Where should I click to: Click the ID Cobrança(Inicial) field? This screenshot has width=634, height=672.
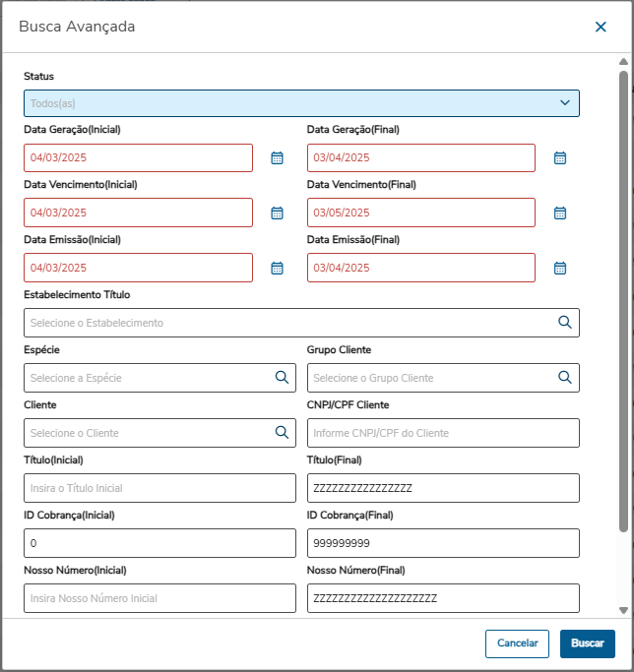point(158,543)
